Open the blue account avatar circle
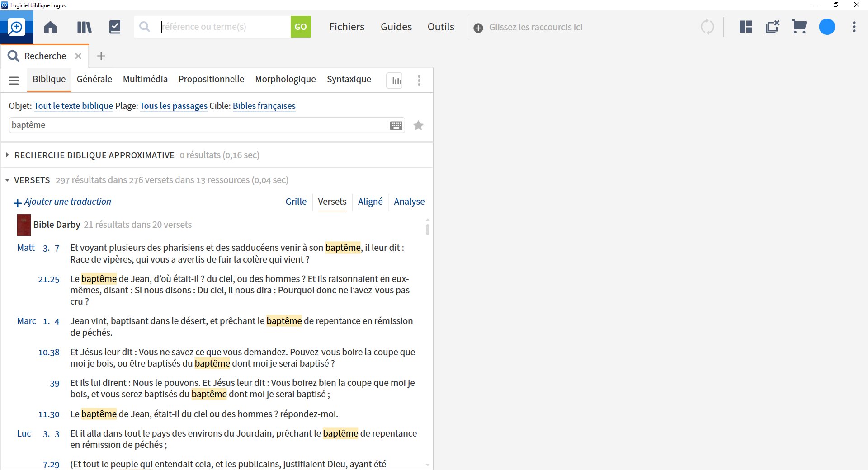The image size is (868, 470). pyautogui.click(x=827, y=27)
